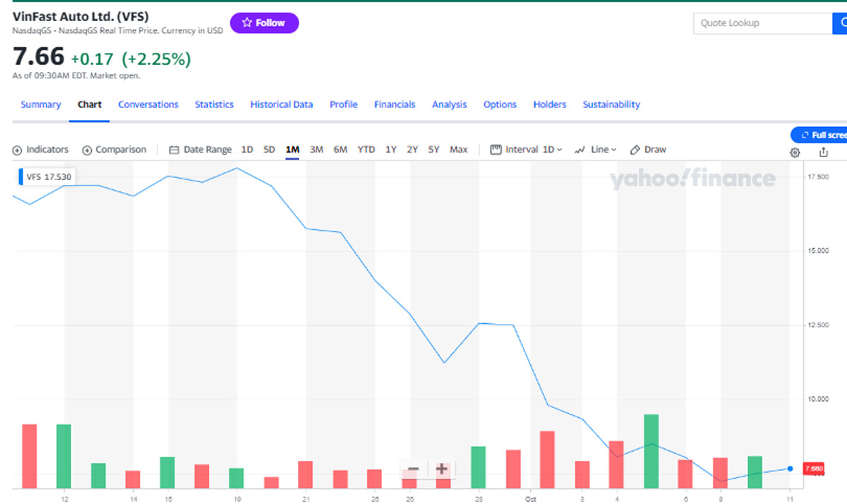
Task: Select the 1M range
Action: tap(292, 150)
